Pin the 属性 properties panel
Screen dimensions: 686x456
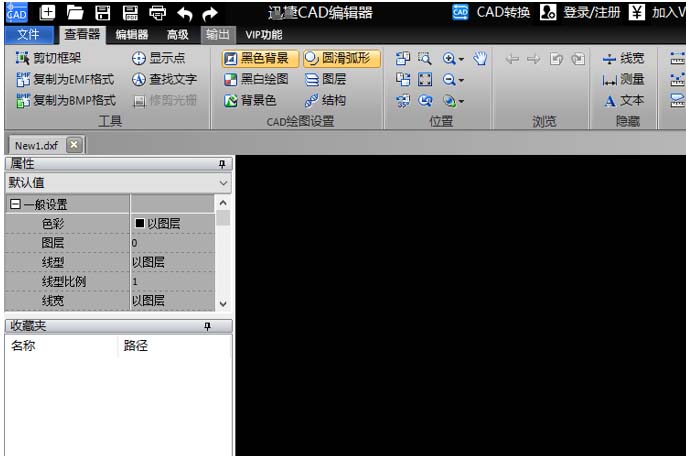click(x=222, y=164)
